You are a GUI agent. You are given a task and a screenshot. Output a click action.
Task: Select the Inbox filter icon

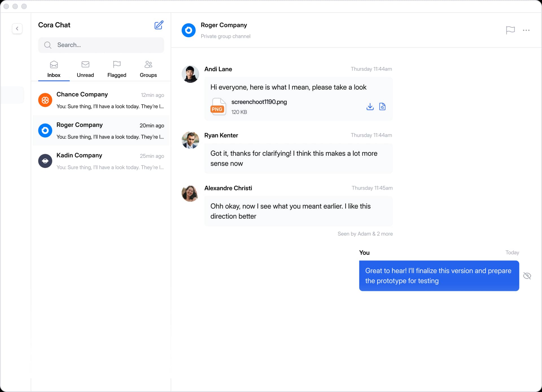[x=54, y=64]
